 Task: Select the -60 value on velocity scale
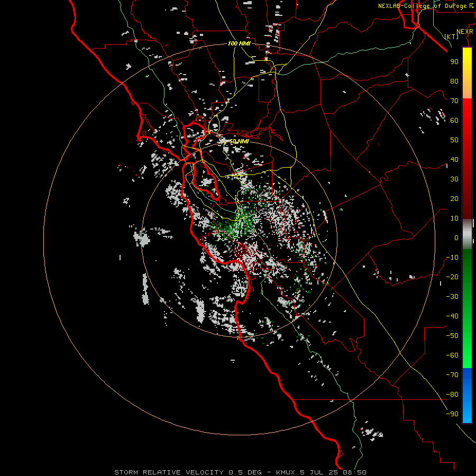(452, 355)
